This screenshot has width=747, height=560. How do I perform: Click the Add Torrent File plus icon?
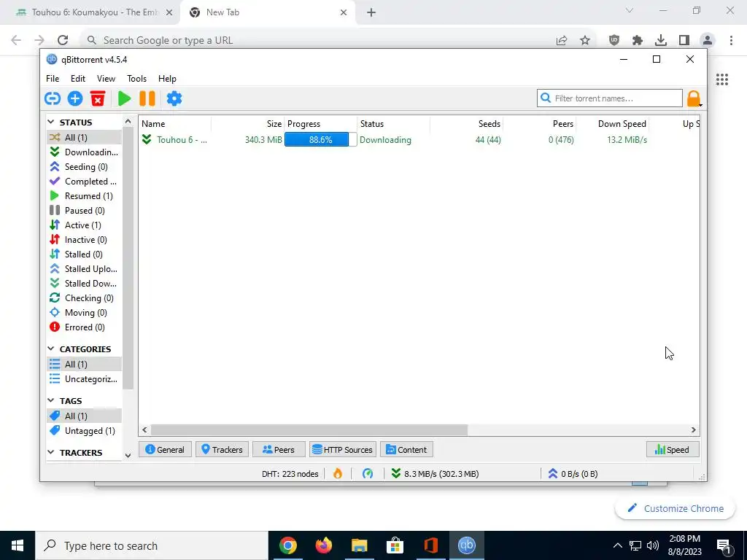(x=75, y=98)
